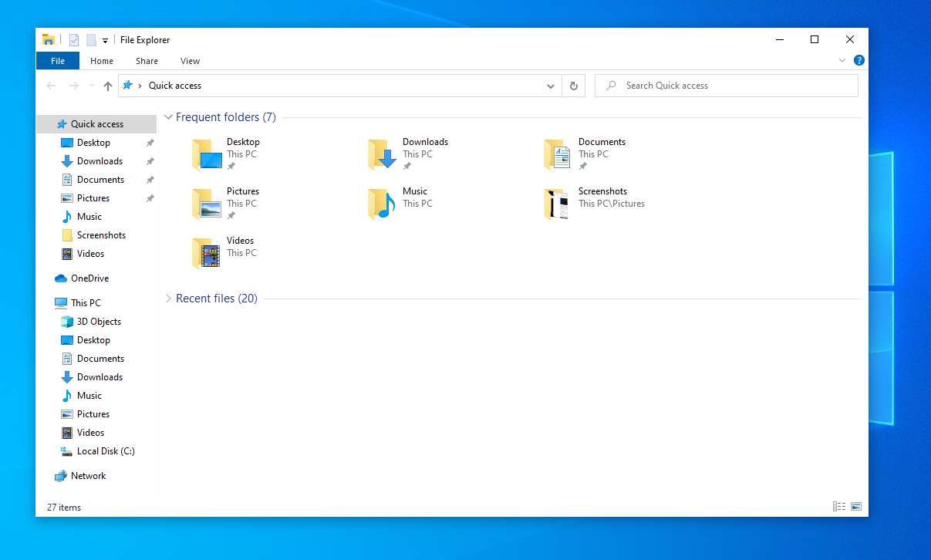Viewport: 931px width, 560px height.
Task: Click the File menu
Action: [x=58, y=60]
